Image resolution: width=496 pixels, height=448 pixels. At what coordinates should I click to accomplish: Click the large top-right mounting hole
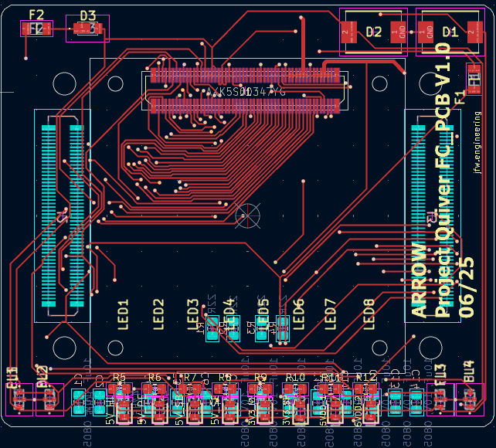tap(430, 83)
